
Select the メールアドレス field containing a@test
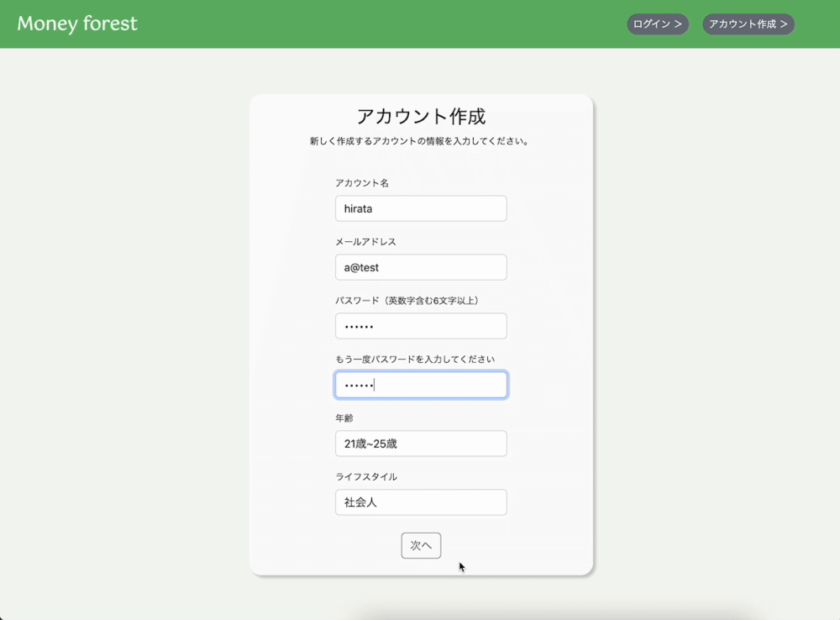pos(420,267)
